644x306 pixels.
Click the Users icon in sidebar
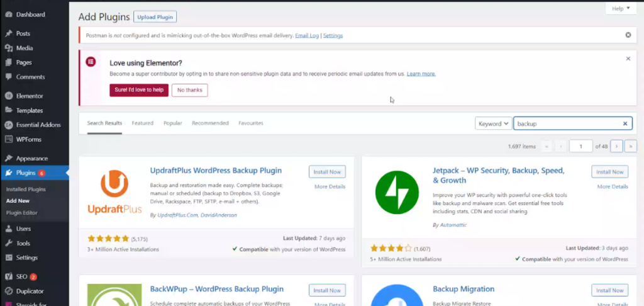9,229
